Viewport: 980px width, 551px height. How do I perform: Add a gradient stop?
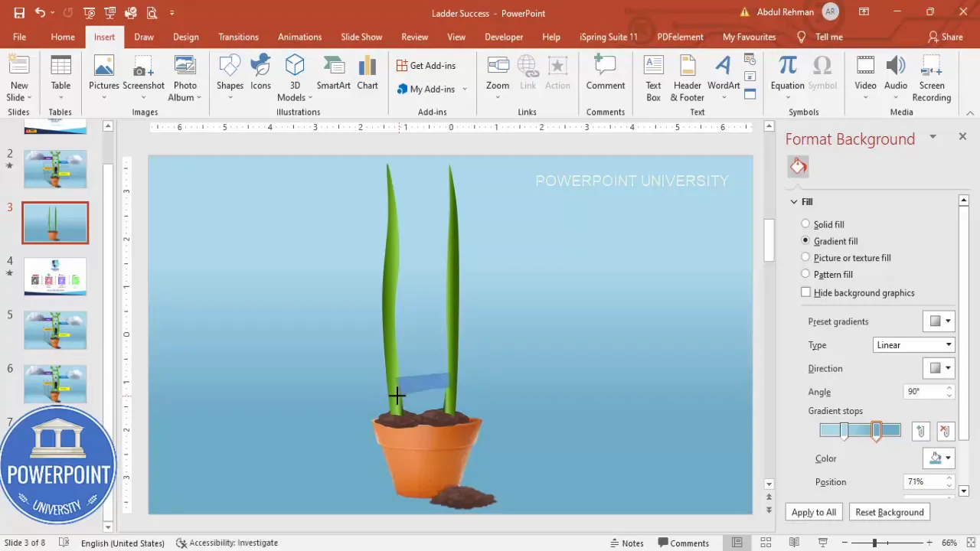921,432
